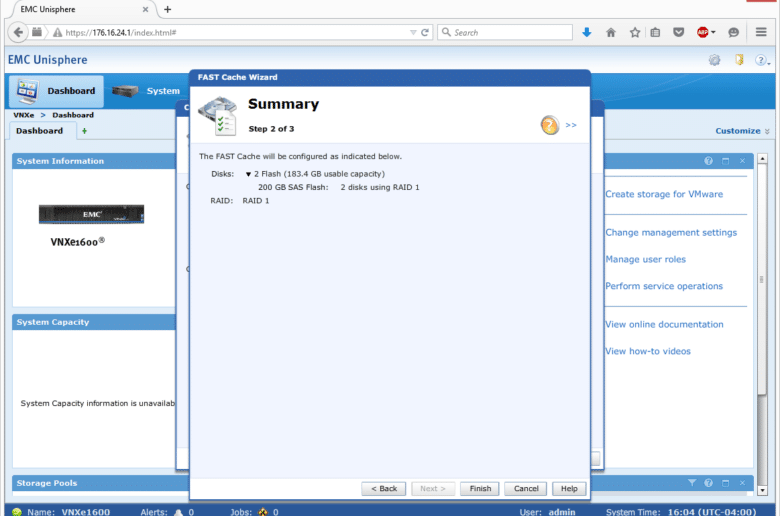Screen dimensions: 780x516
Task: Click the Jobs status icon in status bar
Action: (x=263, y=512)
